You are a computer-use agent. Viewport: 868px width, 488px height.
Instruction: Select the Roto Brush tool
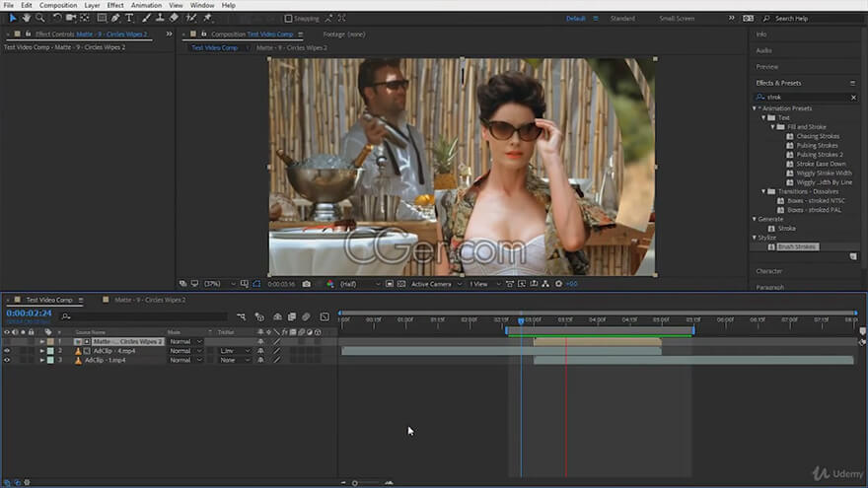[191, 19]
